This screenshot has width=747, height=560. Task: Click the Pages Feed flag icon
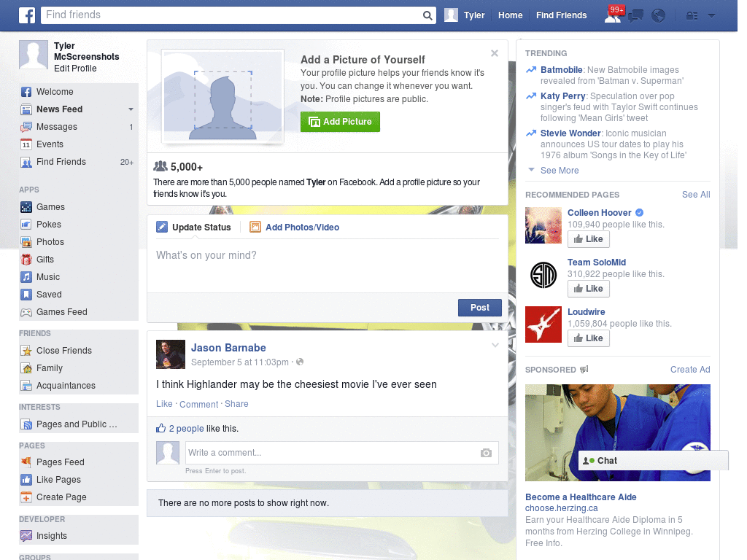26,462
